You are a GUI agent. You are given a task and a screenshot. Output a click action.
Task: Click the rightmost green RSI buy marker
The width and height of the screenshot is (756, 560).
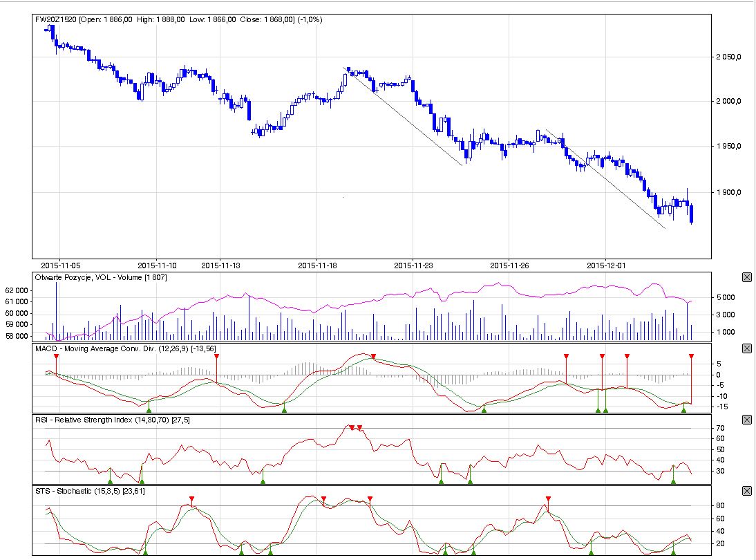[673, 480]
